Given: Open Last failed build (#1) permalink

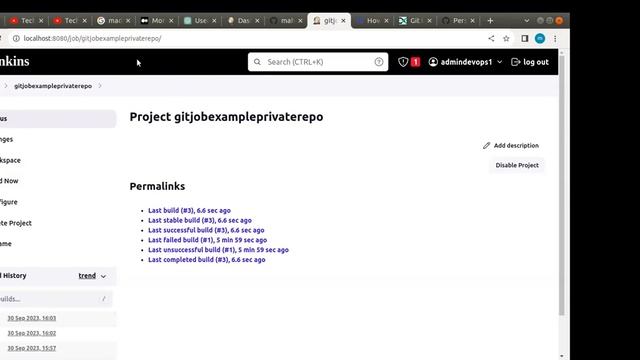Looking at the screenshot, I should (207, 240).
